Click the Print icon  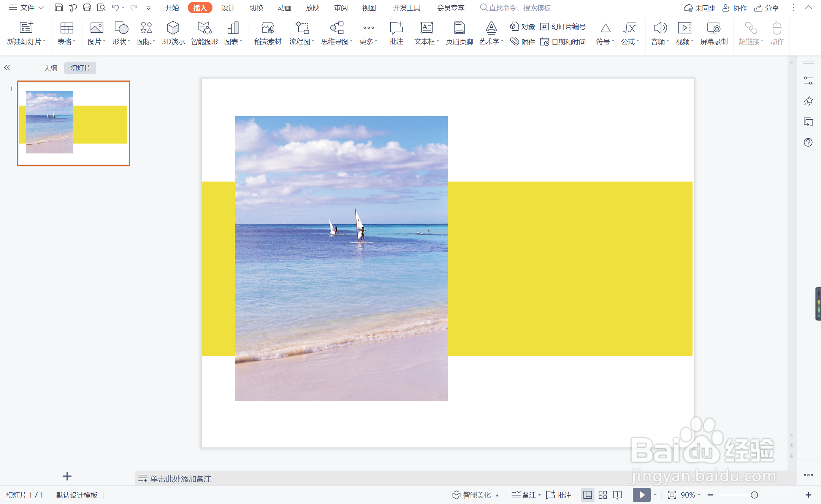87,7
